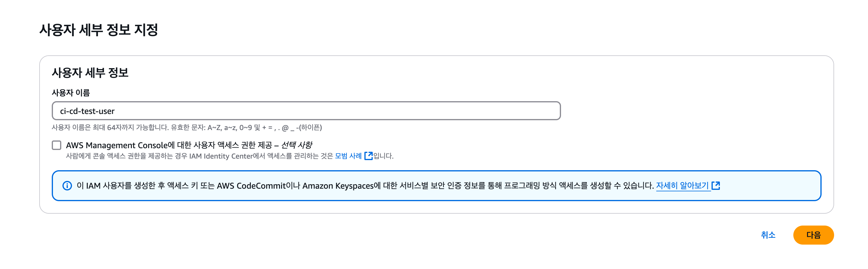Focus the 사용자 이름 input field
This screenshot has height=269, width=868.
pos(306,111)
